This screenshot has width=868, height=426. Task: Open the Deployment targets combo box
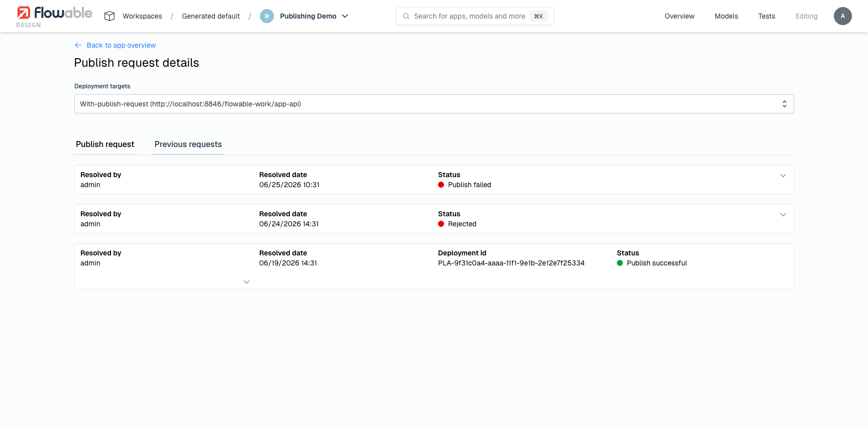tap(434, 104)
